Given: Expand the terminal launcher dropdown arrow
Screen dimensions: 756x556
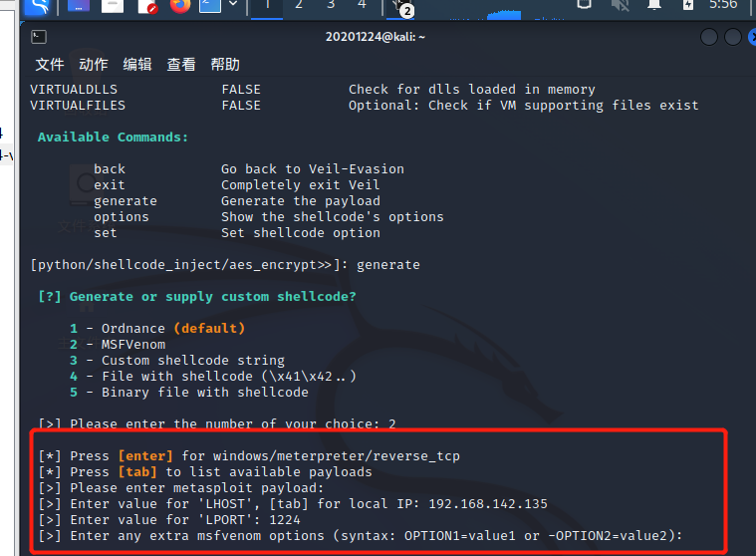Looking at the screenshot, I should click(233, 5).
